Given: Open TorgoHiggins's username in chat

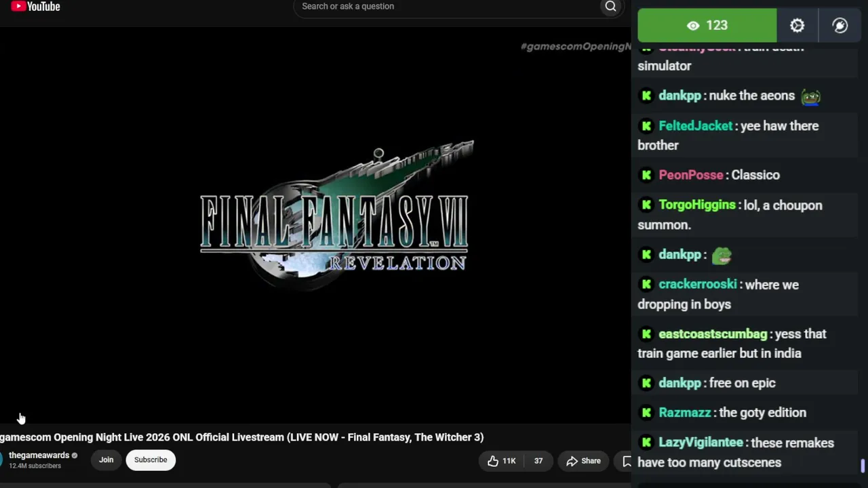Looking at the screenshot, I should tap(697, 205).
